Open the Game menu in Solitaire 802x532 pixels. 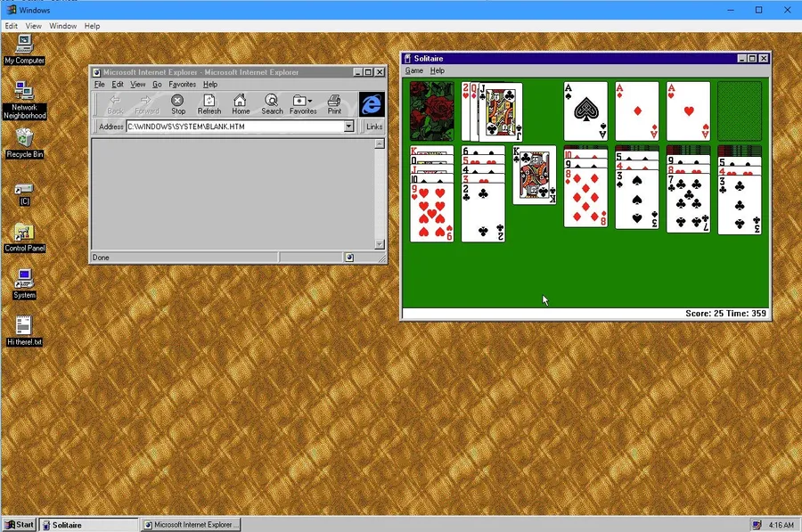coord(413,70)
